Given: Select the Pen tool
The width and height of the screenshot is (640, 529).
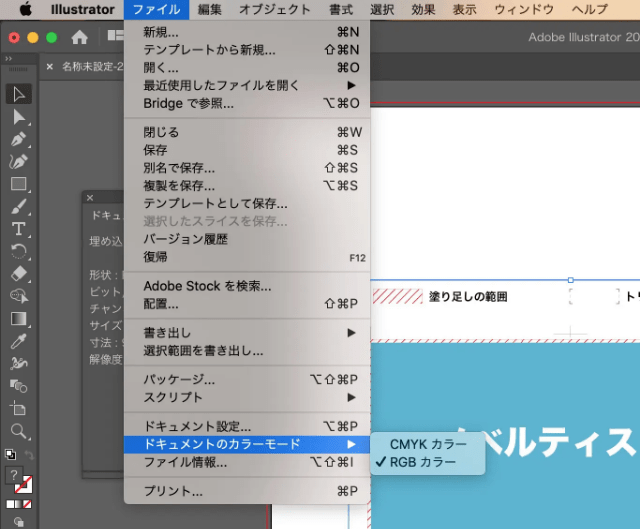Looking at the screenshot, I should tap(18, 139).
